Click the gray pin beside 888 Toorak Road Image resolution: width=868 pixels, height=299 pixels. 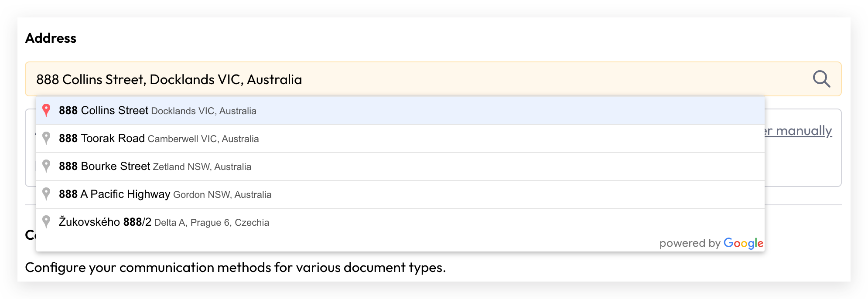[46, 138]
